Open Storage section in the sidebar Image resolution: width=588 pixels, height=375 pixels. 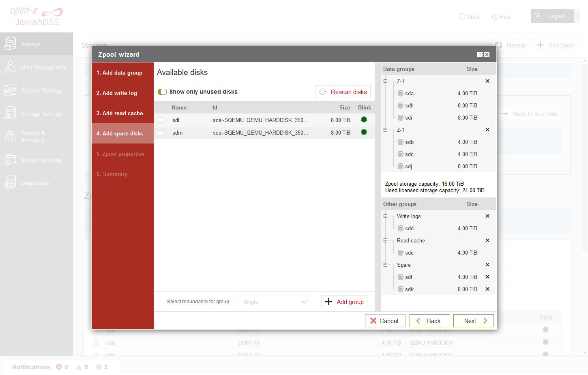(x=36, y=44)
